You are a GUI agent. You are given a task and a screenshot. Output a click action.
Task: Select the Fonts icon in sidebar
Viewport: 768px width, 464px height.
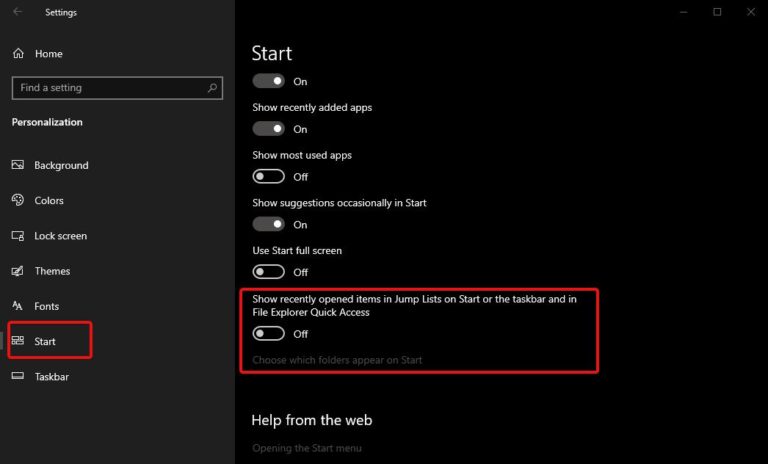pyautogui.click(x=18, y=306)
